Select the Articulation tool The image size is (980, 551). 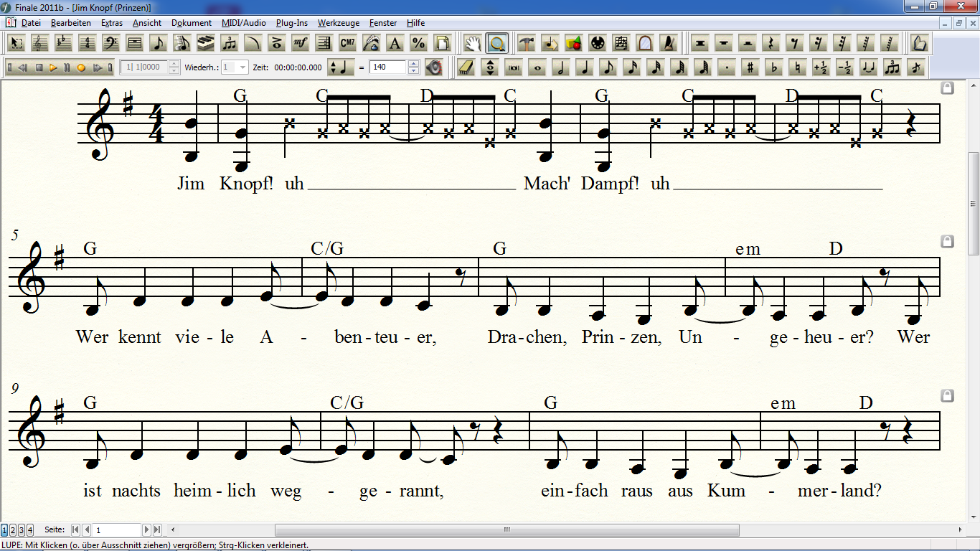point(277,43)
